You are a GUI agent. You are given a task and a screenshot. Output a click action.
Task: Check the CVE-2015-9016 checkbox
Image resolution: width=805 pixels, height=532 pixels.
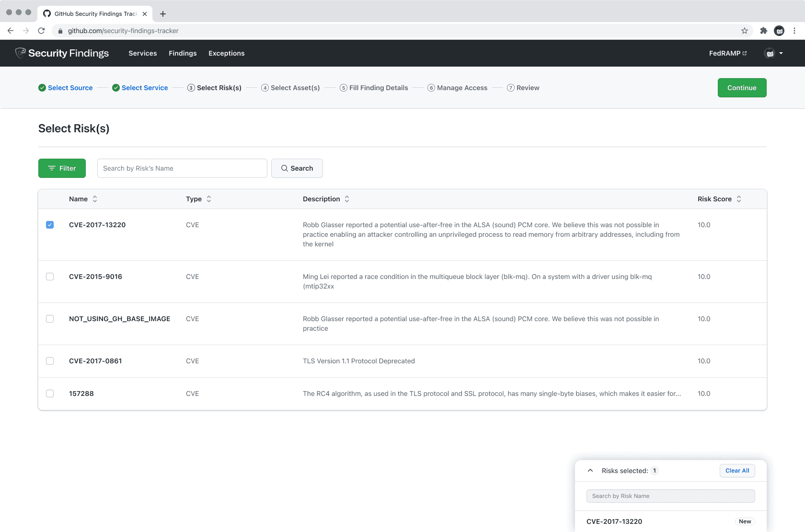click(50, 277)
